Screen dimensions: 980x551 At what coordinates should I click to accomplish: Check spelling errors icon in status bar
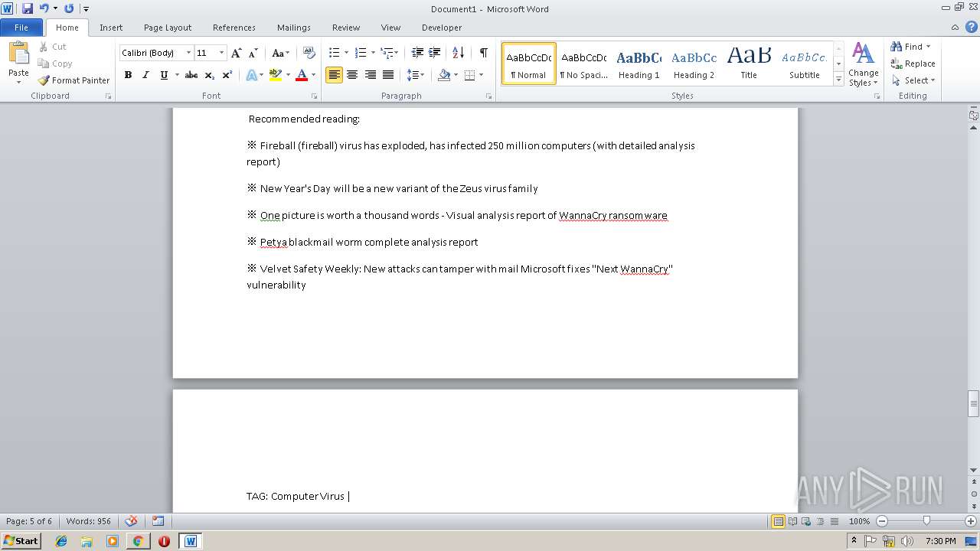pos(131,521)
